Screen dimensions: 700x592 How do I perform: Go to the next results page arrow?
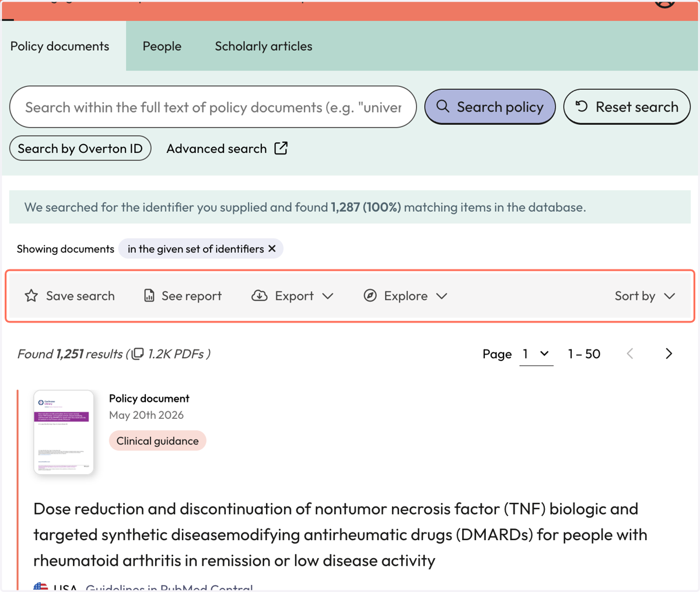click(x=668, y=353)
